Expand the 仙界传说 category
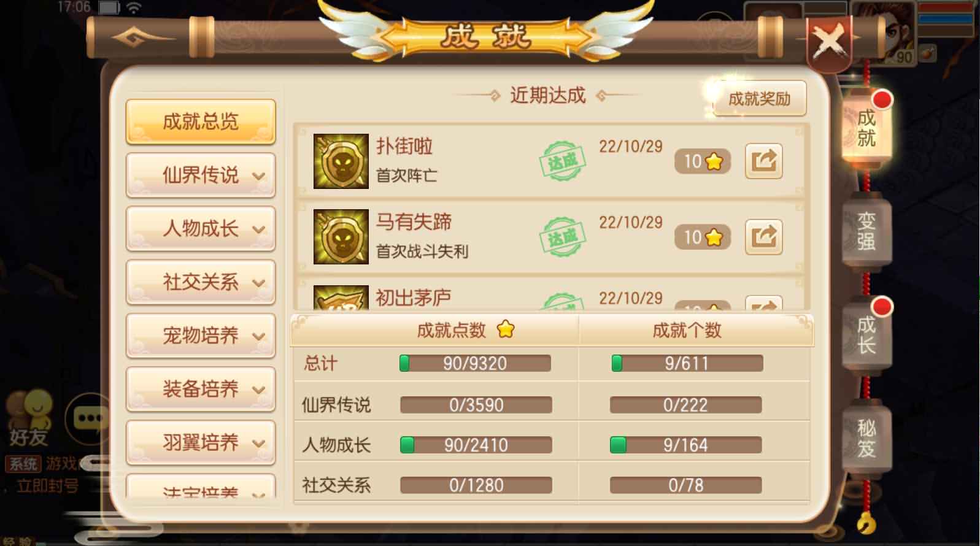The width and height of the screenshot is (980, 546). pyautogui.click(x=201, y=175)
